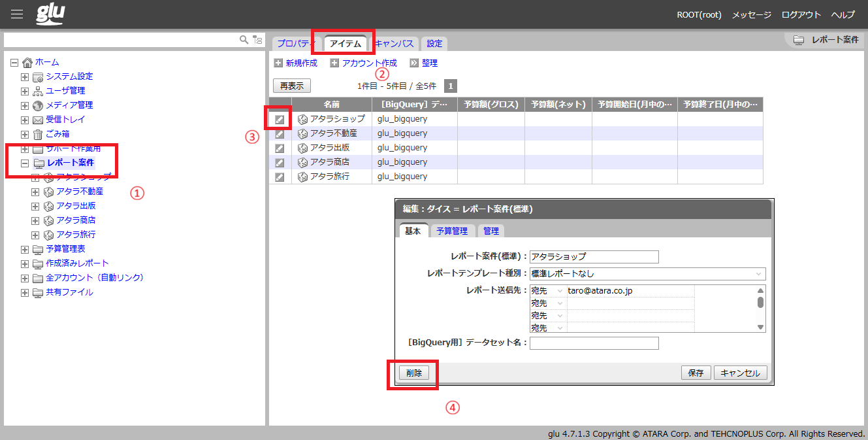Click the edit pencil for アタラ商店 row
The width and height of the screenshot is (868, 440).
tap(280, 162)
